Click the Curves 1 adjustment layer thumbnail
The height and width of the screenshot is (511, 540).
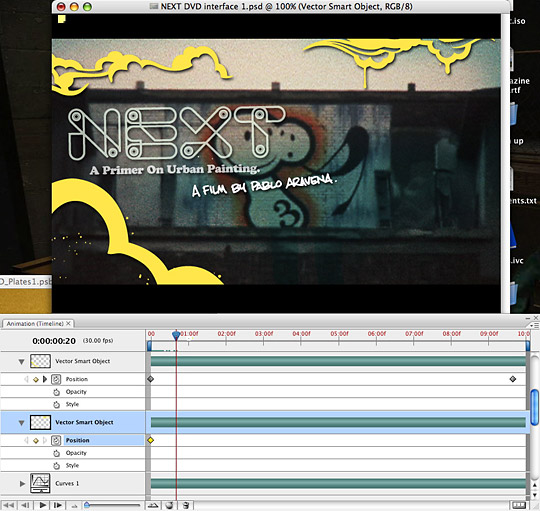(40, 483)
